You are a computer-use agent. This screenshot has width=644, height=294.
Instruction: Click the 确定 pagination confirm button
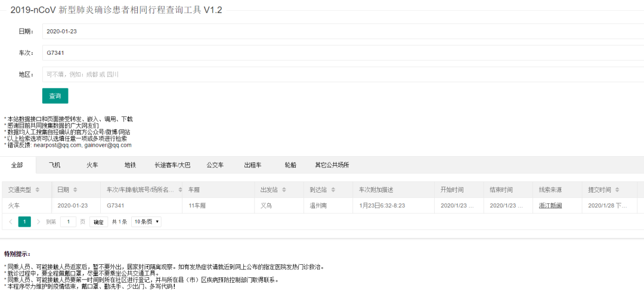tap(99, 222)
